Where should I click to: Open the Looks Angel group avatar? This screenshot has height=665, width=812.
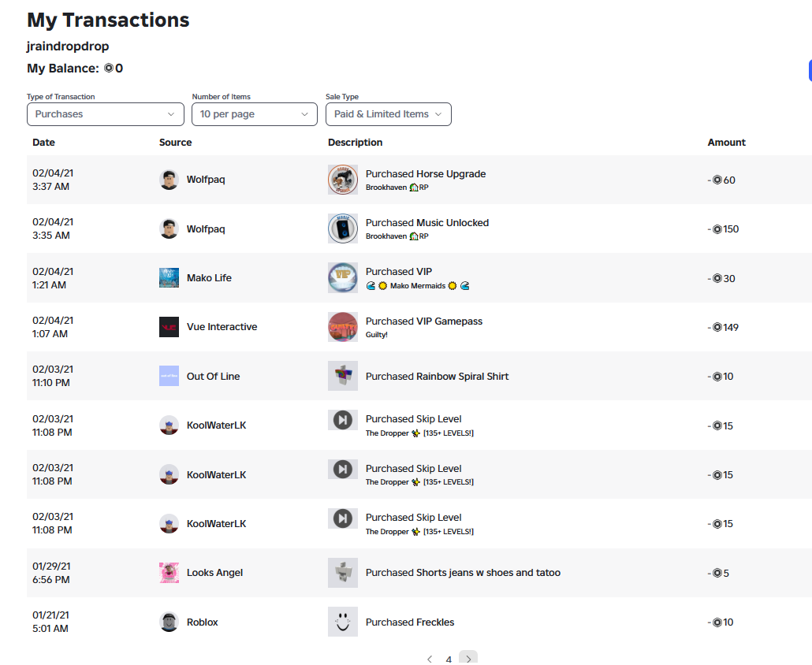[169, 573]
